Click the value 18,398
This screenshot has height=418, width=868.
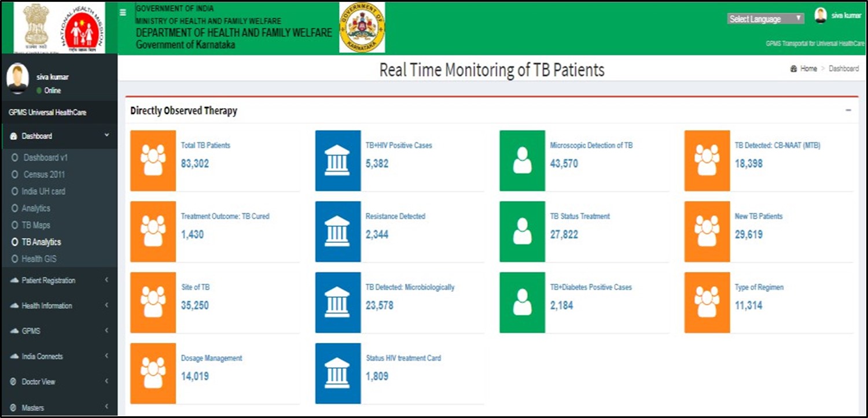[x=749, y=164]
